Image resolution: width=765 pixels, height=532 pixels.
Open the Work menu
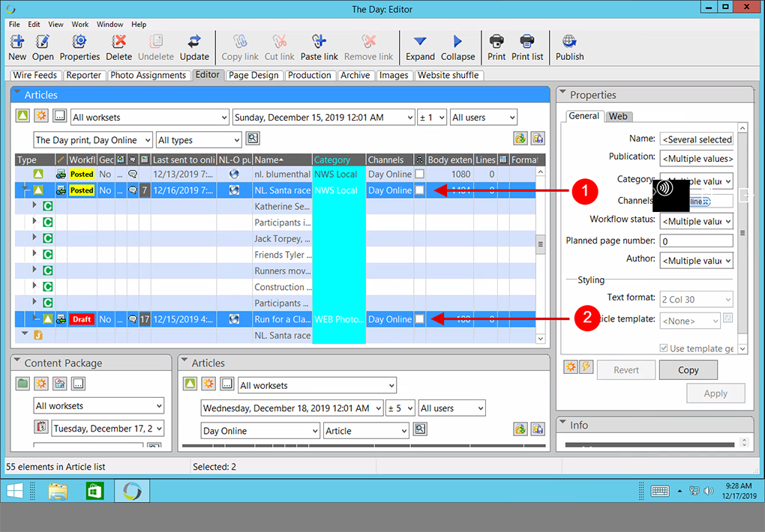coord(80,25)
